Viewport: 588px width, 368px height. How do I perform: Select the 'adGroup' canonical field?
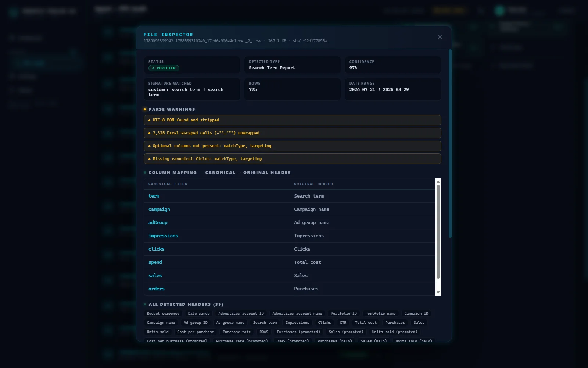158,223
